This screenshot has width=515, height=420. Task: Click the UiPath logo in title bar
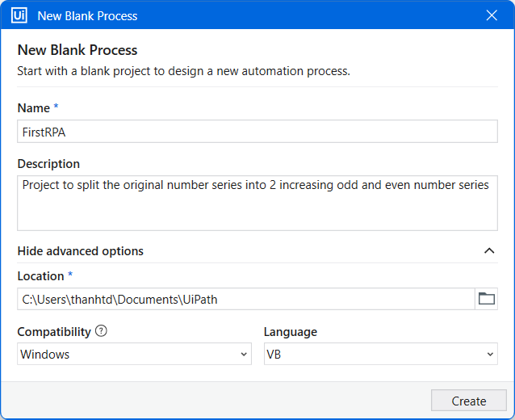[19, 15]
